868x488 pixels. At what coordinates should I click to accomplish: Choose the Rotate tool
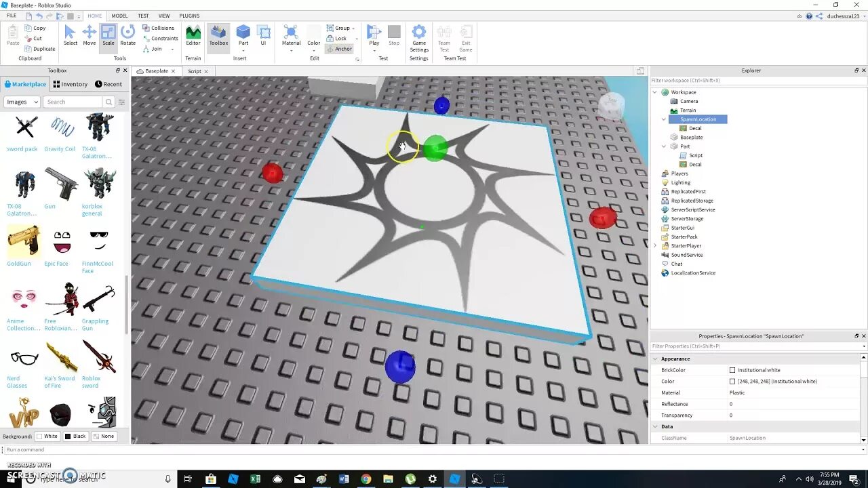pos(127,35)
